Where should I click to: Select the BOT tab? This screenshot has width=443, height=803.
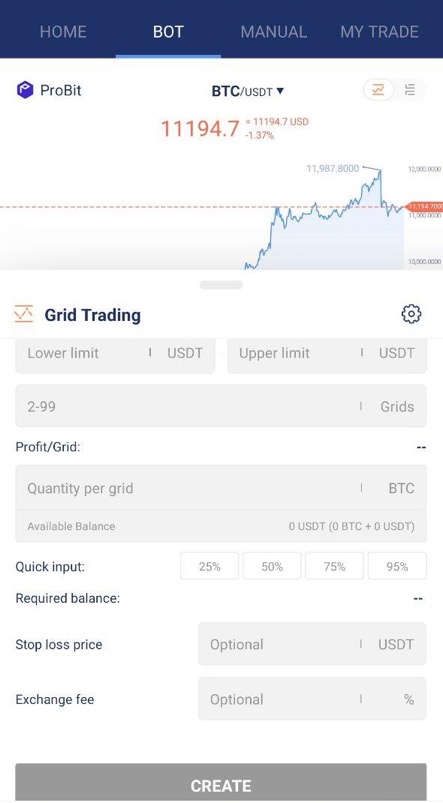click(x=168, y=32)
